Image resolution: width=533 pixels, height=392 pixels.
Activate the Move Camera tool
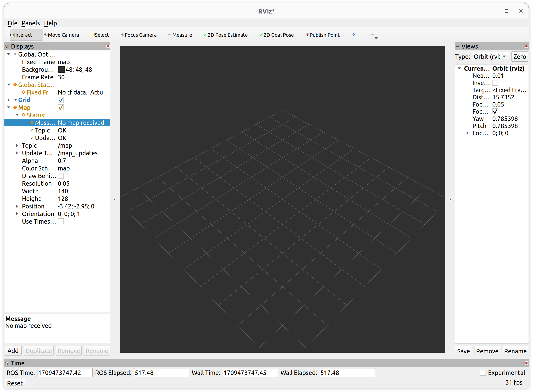click(61, 35)
